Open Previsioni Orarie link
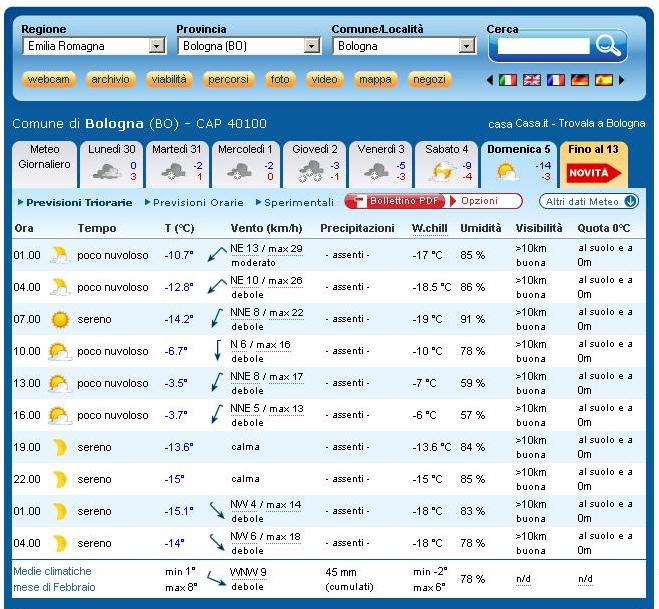The height and width of the screenshot is (609, 659). tap(198, 202)
